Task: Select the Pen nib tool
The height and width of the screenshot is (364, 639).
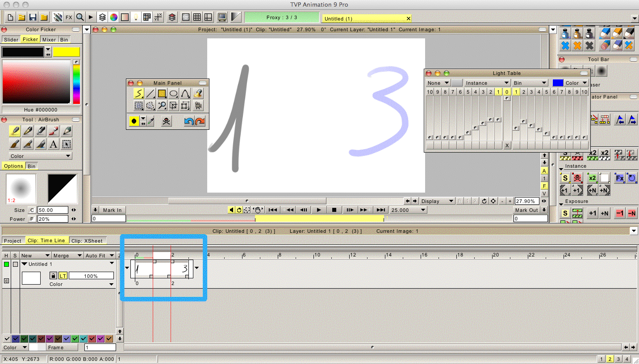Action: point(28,131)
